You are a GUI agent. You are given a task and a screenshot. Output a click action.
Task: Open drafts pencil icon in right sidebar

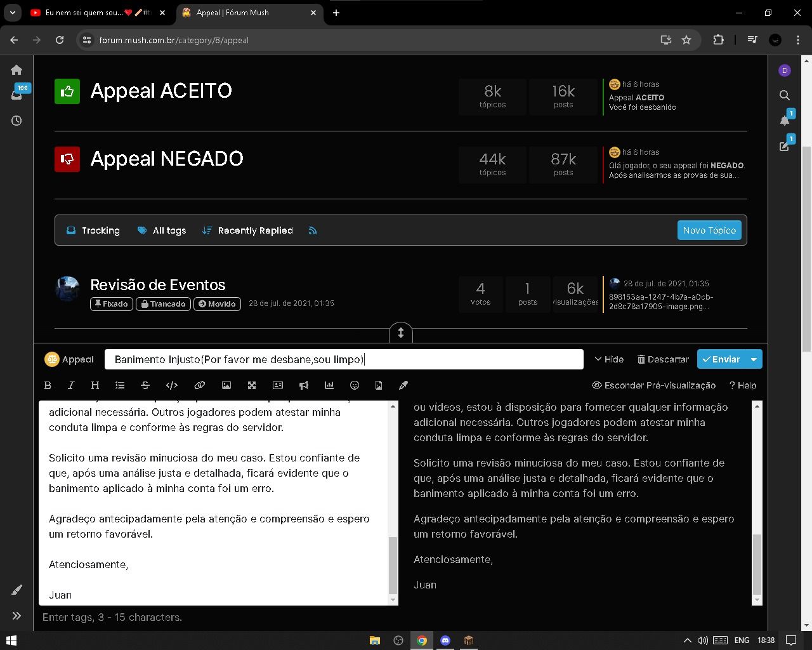tap(785, 146)
